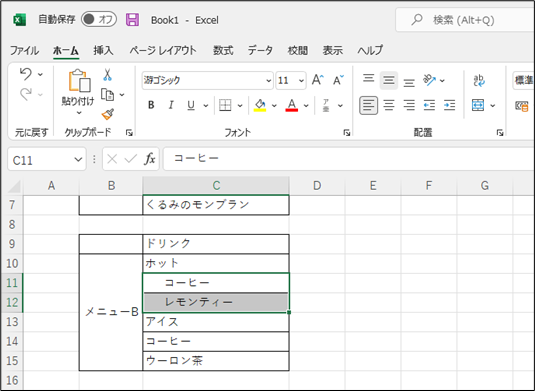
Task: Open the 挿入 ribbon tab
Action: click(103, 50)
